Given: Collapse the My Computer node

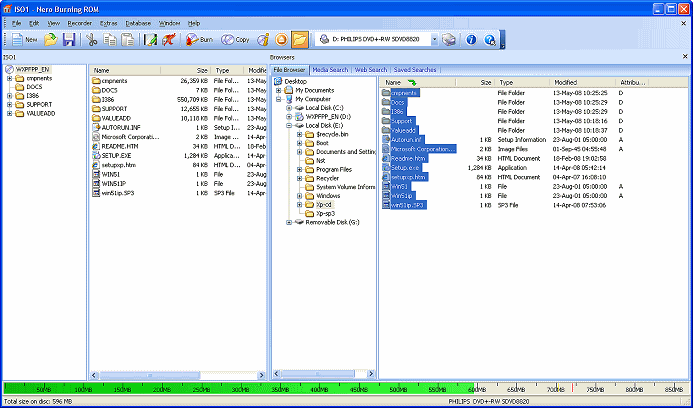Looking at the screenshot, I should (x=278, y=99).
